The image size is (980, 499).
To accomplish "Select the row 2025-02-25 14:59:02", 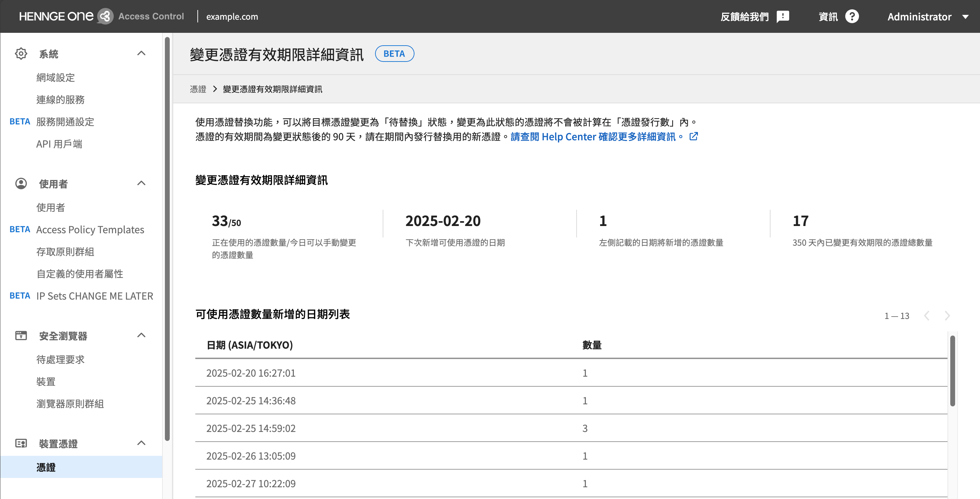I will pos(571,428).
